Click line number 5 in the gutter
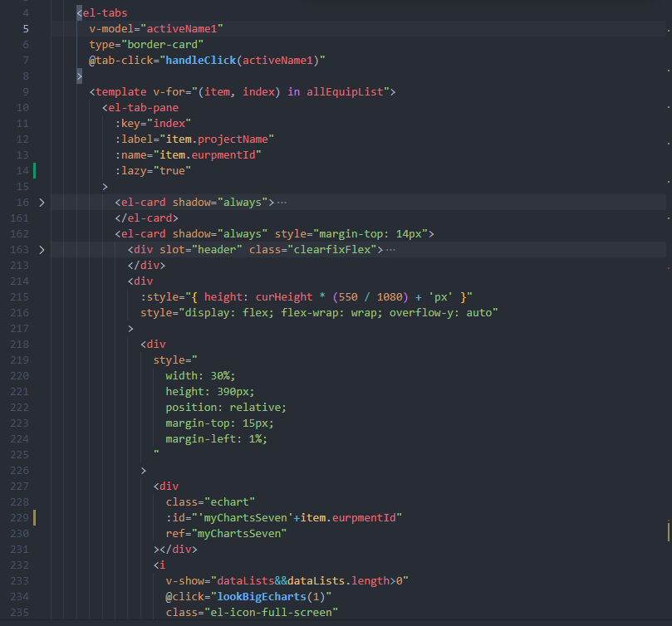Screen dimensions: 672x626 tap(26, 27)
